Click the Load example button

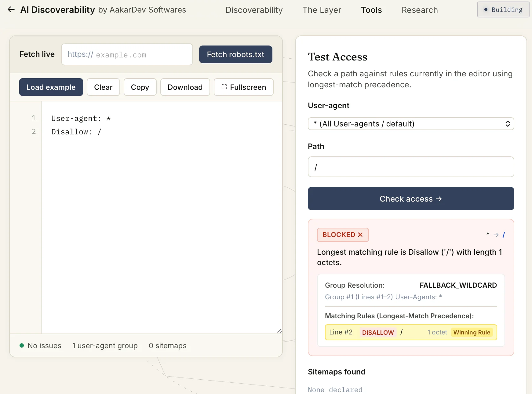51,87
